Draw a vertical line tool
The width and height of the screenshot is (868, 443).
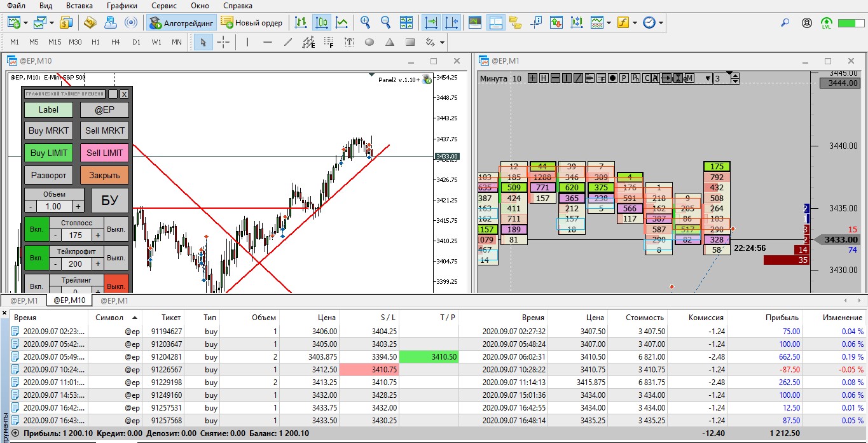247,42
